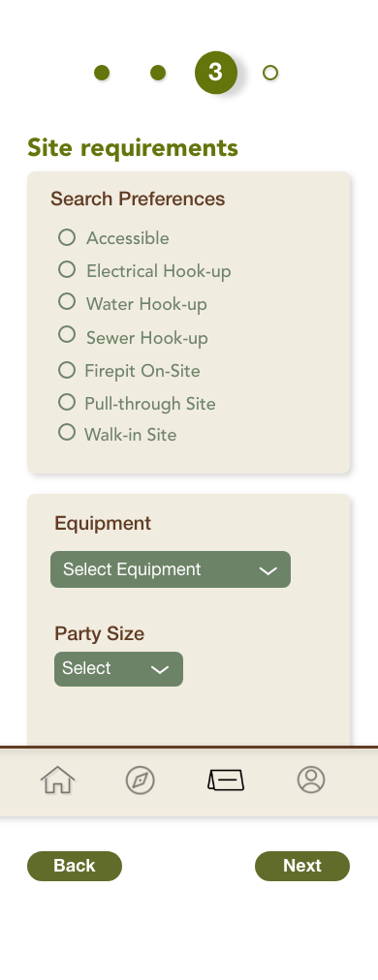The image size is (378, 980).
Task: Go to the second step dot
Action: click(x=158, y=74)
